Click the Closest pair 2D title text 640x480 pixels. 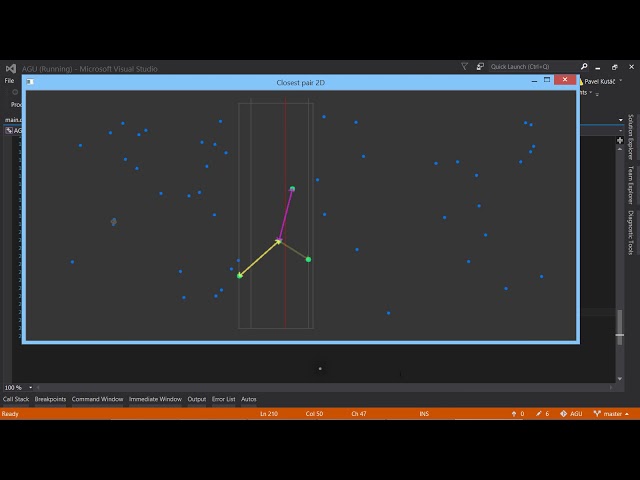pyautogui.click(x=300, y=82)
